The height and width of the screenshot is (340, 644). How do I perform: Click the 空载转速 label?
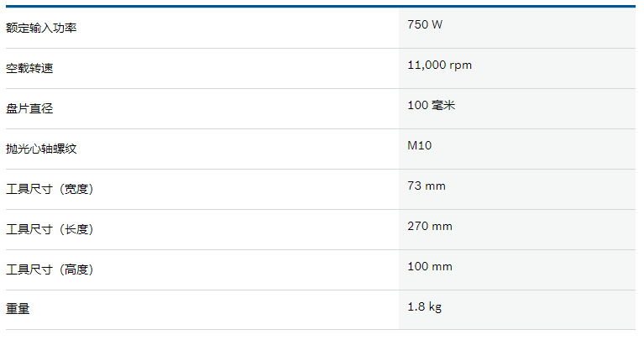[x=29, y=68]
